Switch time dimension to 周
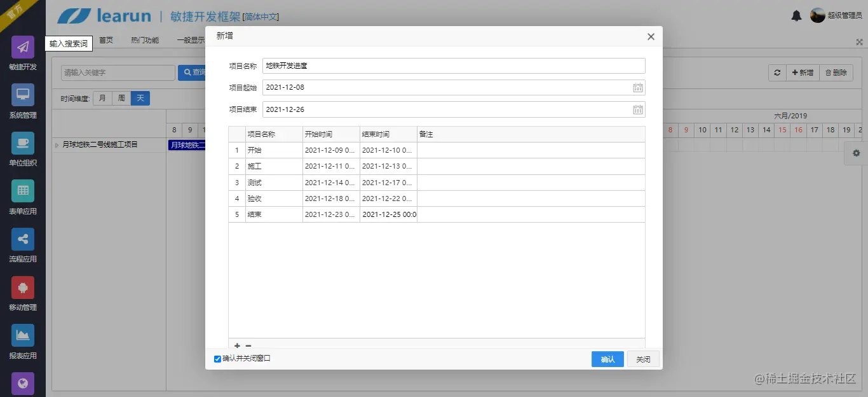868x397 pixels. [x=121, y=98]
